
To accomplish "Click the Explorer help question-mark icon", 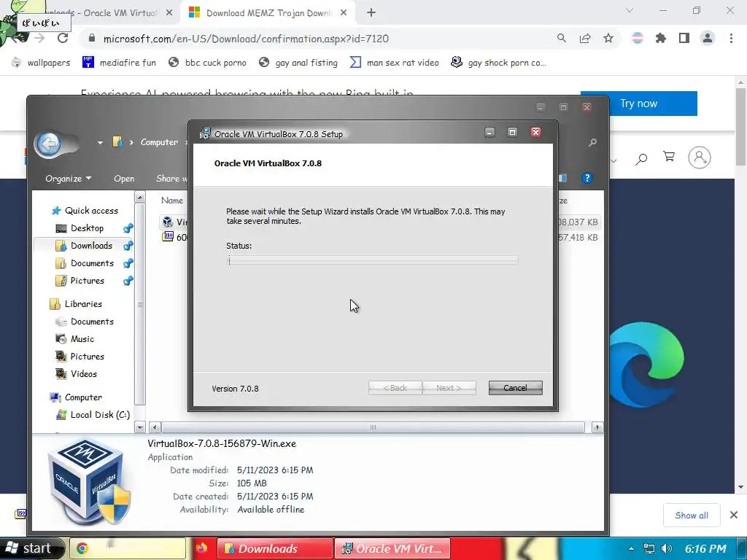I will 587,178.
